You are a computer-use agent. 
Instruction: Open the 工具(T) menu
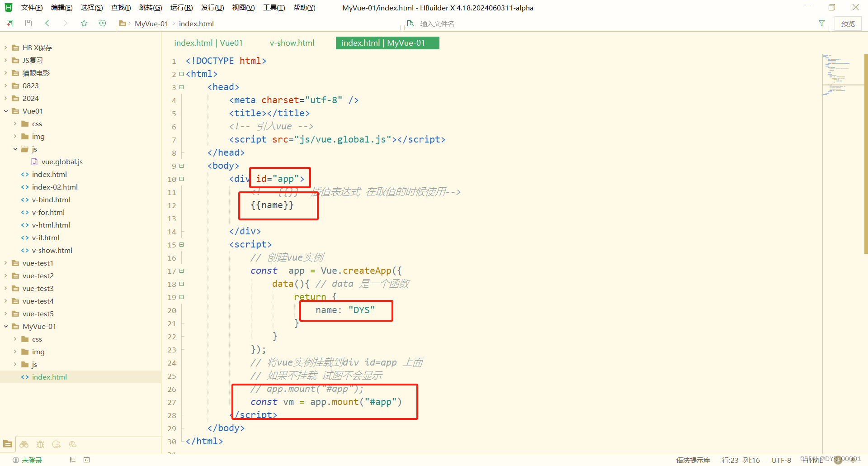[x=274, y=8]
